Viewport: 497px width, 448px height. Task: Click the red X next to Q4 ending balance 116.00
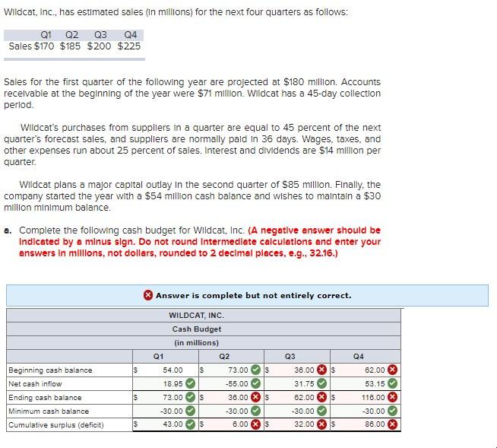pos(392,397)
